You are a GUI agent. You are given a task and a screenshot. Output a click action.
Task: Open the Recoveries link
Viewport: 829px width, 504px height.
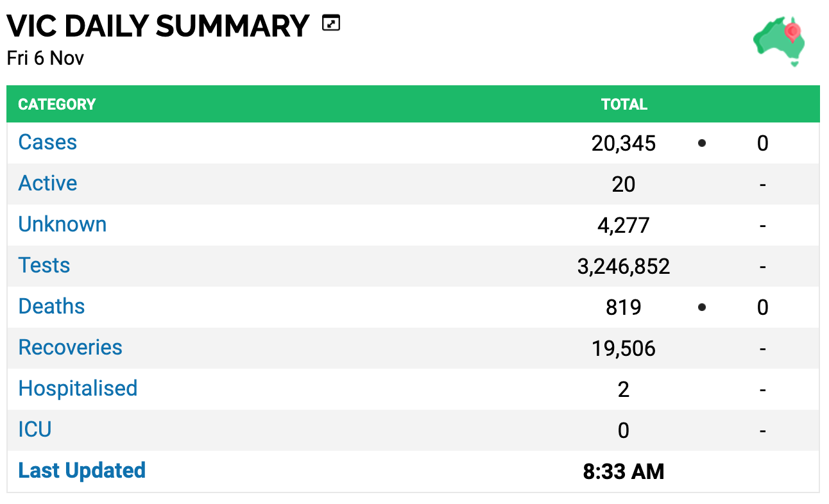click(x=70, y=348)
